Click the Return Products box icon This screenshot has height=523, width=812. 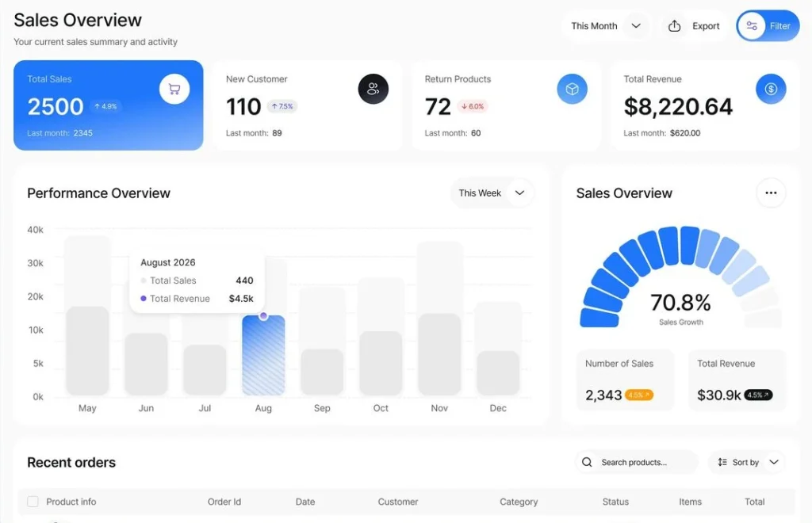click(x=572, y=89)
